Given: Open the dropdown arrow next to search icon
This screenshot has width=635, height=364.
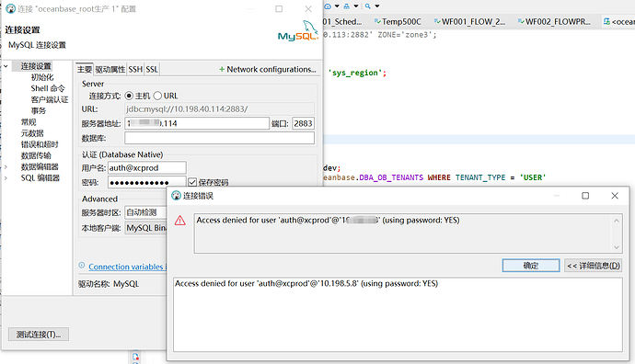Looking at the screenshot, I should [x=377, y=6].
